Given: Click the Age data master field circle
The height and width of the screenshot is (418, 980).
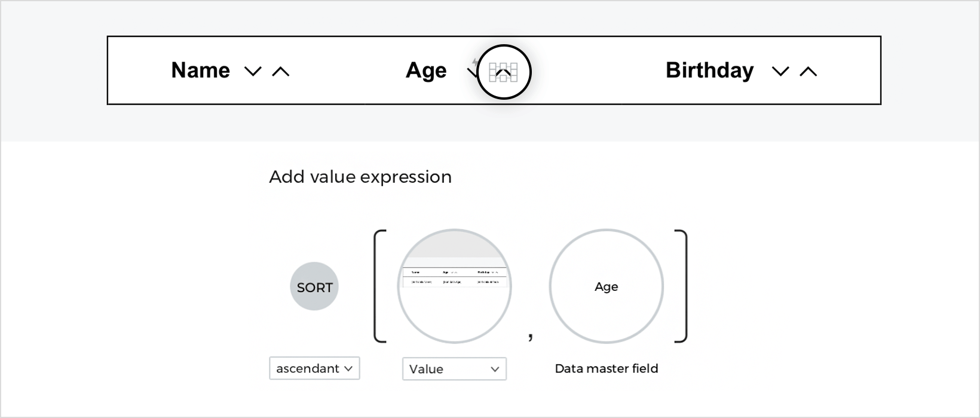Looking at the screenshot, I should click(x=606, y=286).
